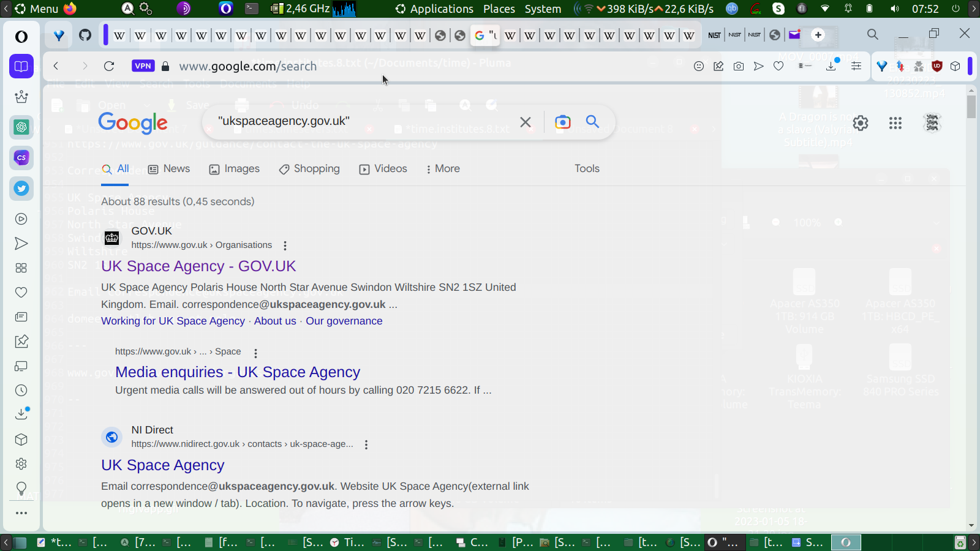
Task: Follow 'Working for UK Space Agency' sitelink
Action: point(173,321)
